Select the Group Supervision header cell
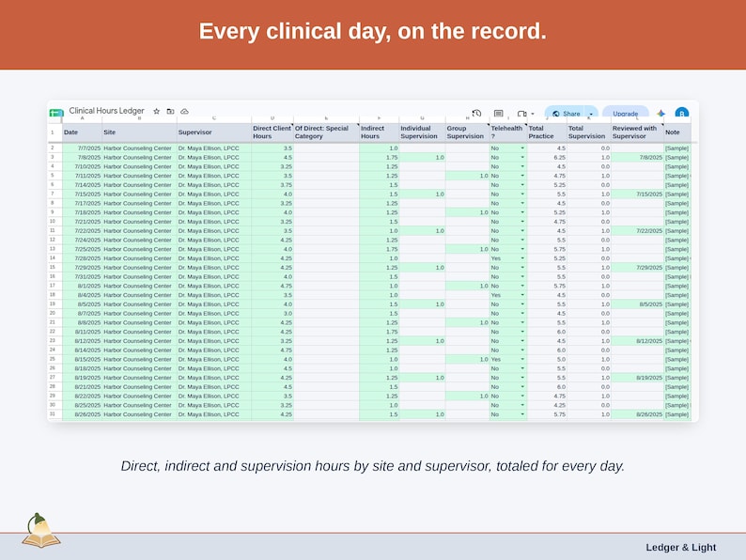The height and width of the screenshot is (560, 746). 467,132
